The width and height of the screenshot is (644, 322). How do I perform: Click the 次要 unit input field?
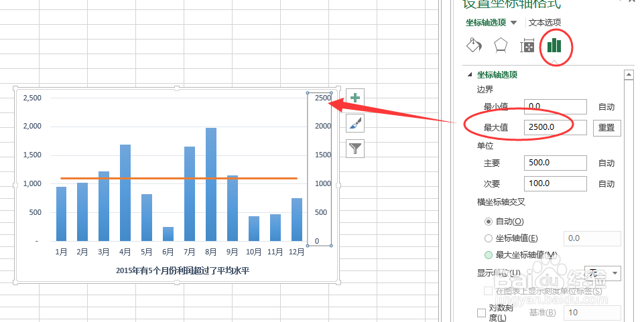(x=556, y=183)
